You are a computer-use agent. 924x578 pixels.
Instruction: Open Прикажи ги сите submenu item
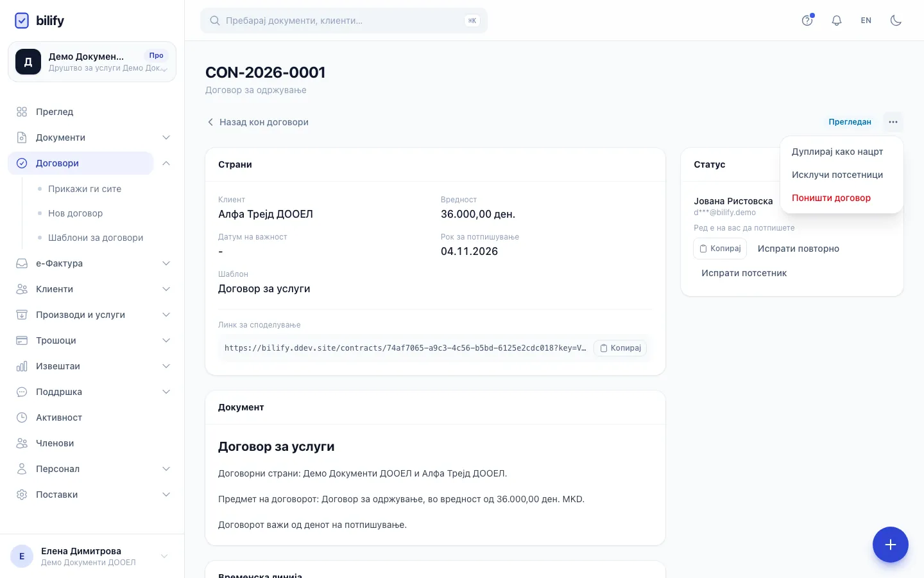click(x=85, y=189)
